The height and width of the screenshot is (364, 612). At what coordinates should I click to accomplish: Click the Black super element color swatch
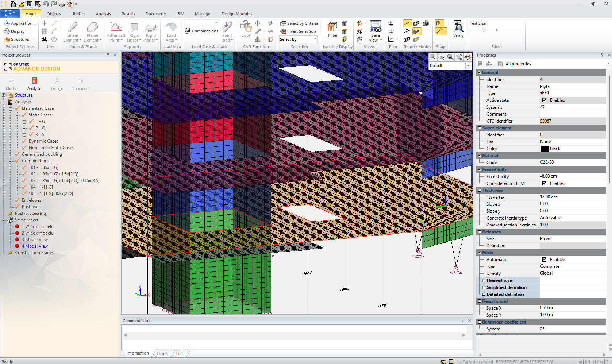click(544, 149)
